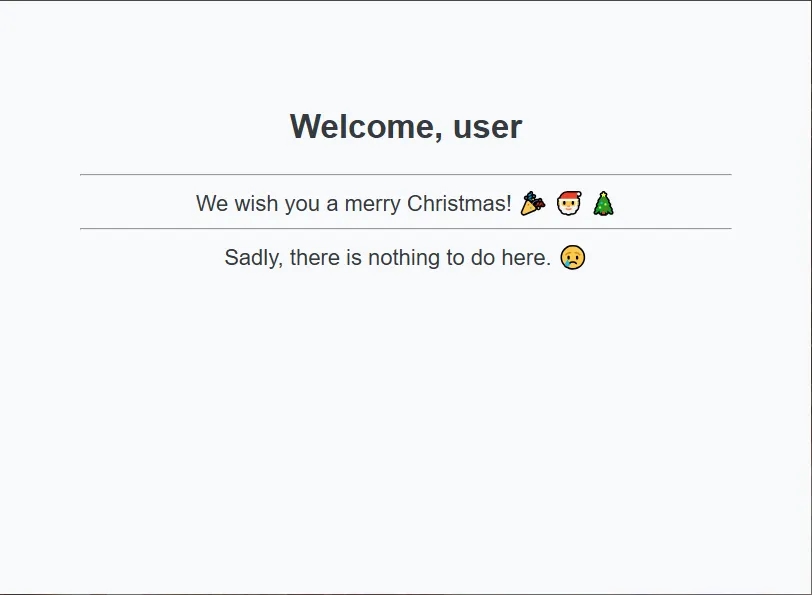Click the word "here." before the crying emoji
812x595 pixels.
pos(526,258)
